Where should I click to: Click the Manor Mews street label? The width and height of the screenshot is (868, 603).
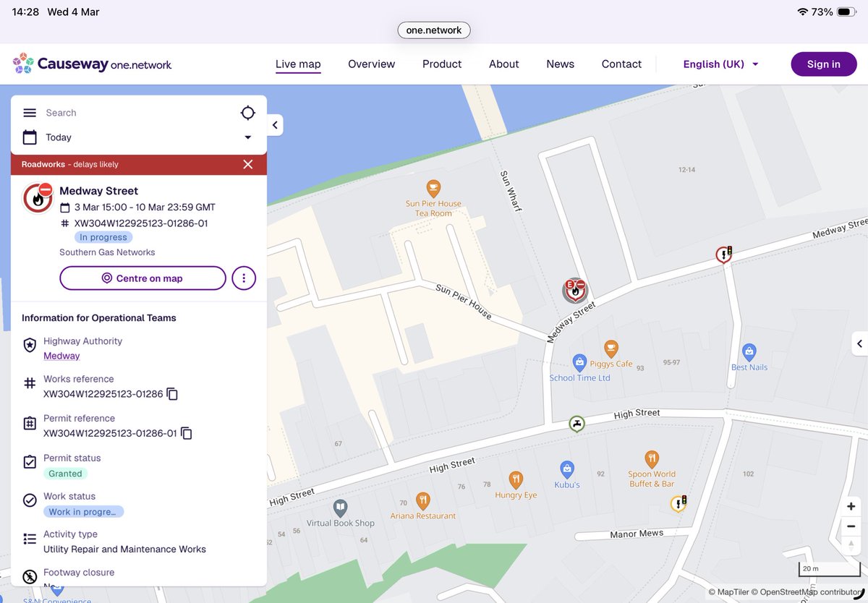637,534
